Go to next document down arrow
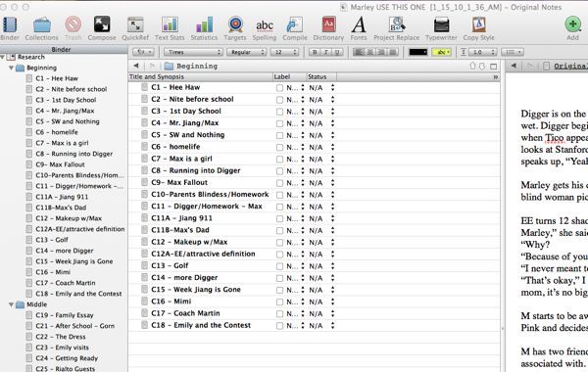The height and width of the screenshot is (372, 588). pos(482,67)
